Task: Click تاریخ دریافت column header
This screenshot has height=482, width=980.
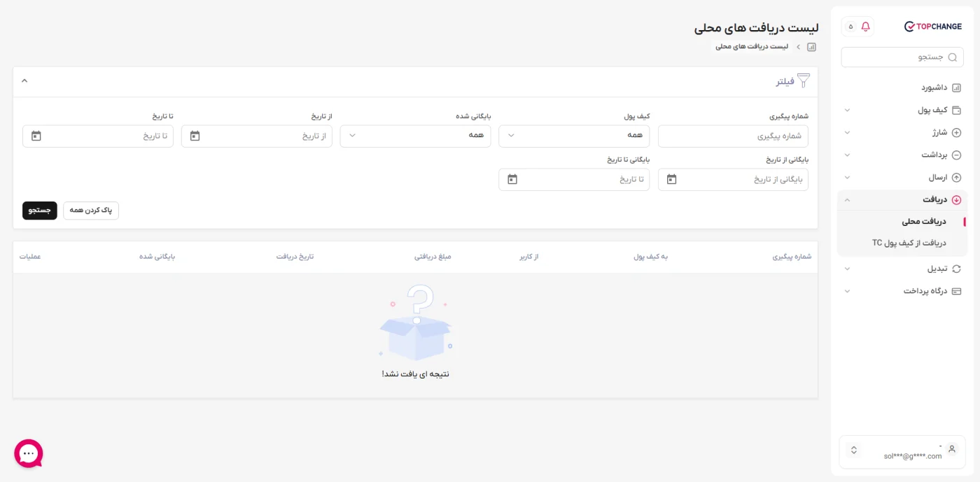Action: pos(295,257)
